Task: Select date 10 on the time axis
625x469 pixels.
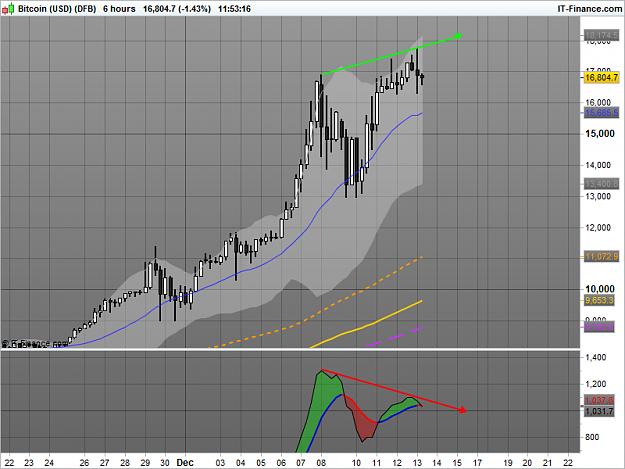Action: 356,463
